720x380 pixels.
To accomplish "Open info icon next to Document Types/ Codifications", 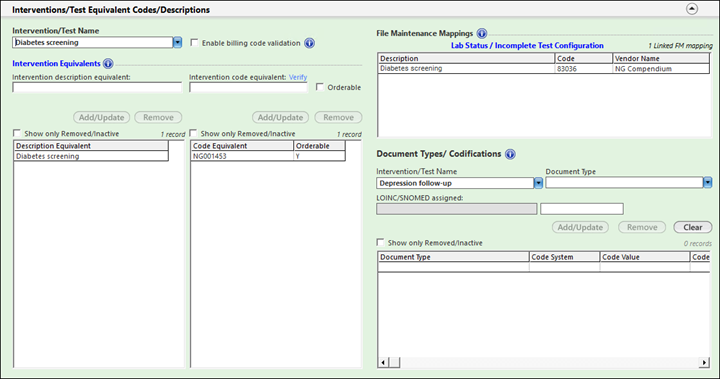I will tap(510, 154).
